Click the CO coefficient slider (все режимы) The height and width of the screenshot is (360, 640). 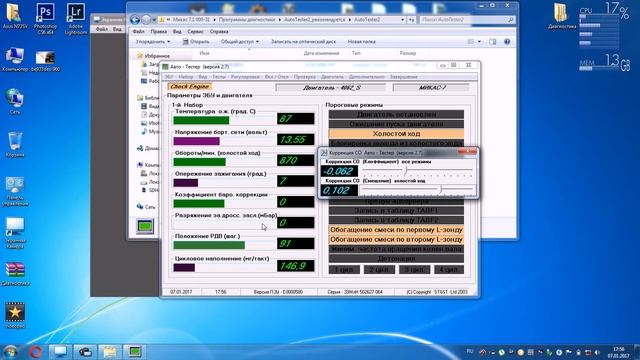[x=417, y=171]
